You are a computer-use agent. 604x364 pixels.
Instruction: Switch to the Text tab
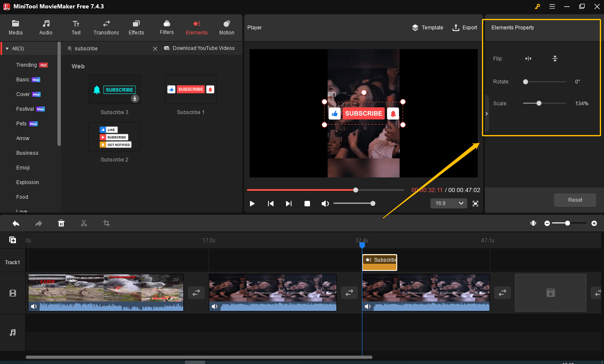tap(76, 28)
